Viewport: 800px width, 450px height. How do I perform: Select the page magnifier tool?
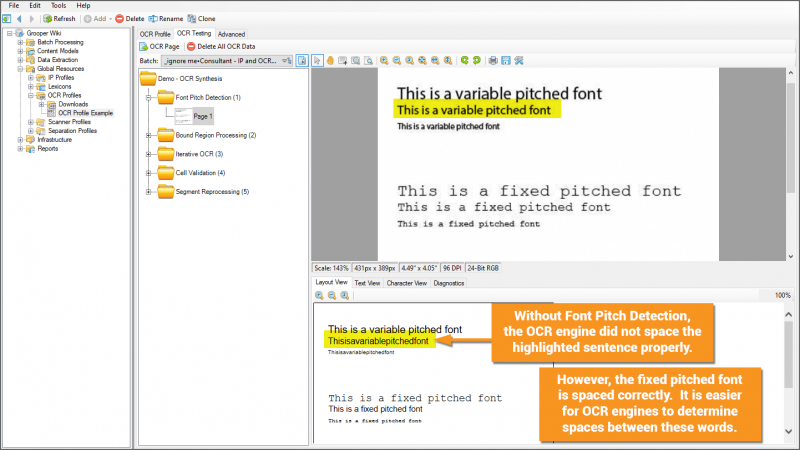(368, 61)
